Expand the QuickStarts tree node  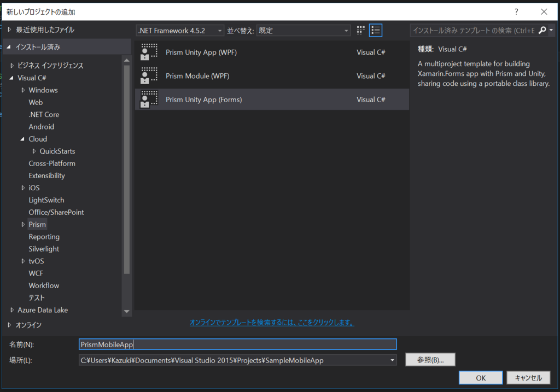(x=34, y=151)
